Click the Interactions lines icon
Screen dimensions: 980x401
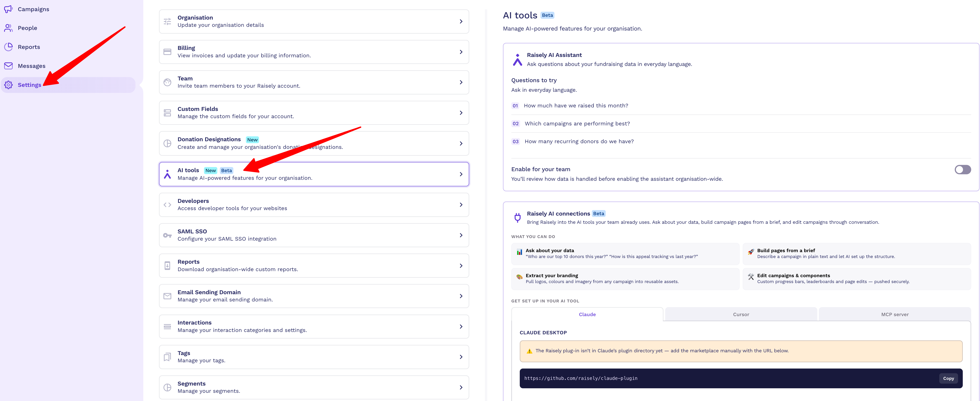click(x=167, y=326)
